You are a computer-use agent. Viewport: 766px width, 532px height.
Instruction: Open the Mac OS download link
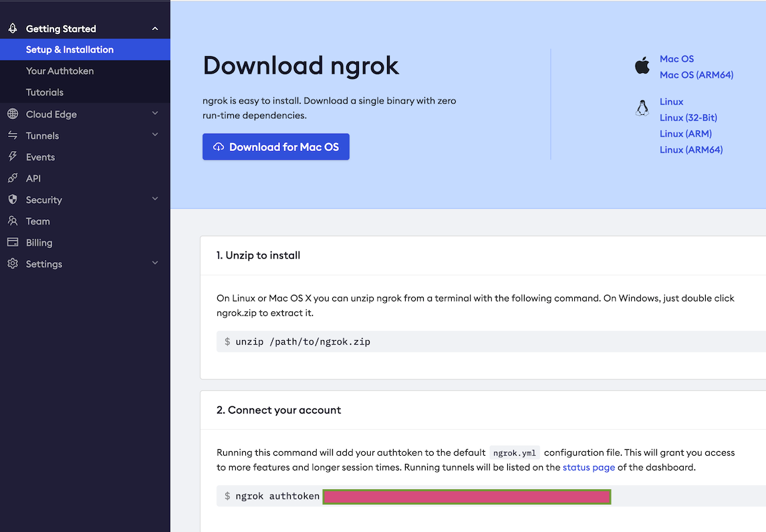[x=676, y=59]
